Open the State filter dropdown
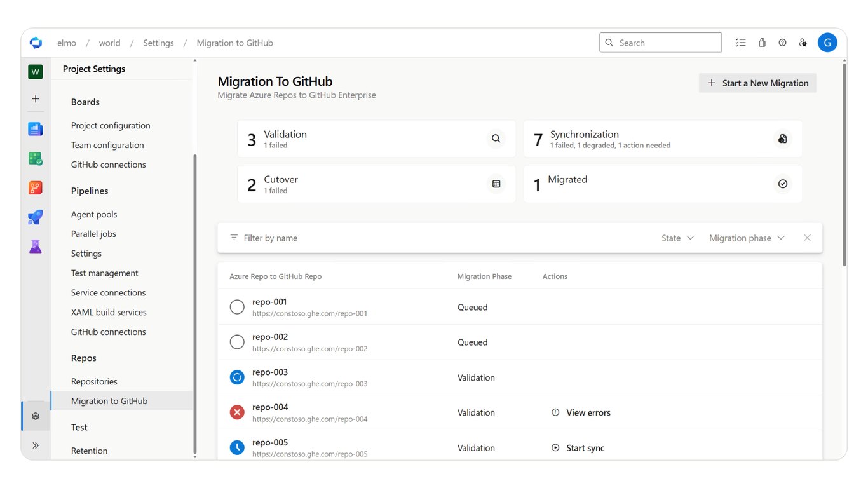 [x=677, y=238]
